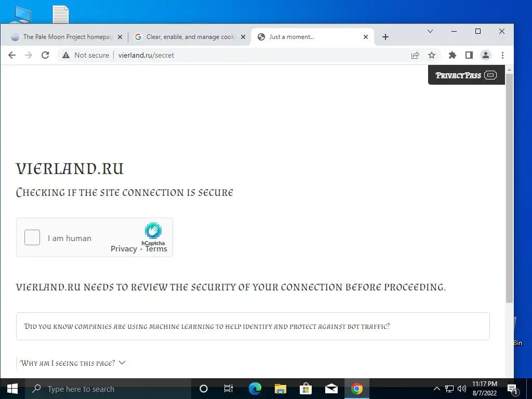Open the Mail app from taskbar
Viewport: 532px width, 399px height.
[x=331, y=389]
